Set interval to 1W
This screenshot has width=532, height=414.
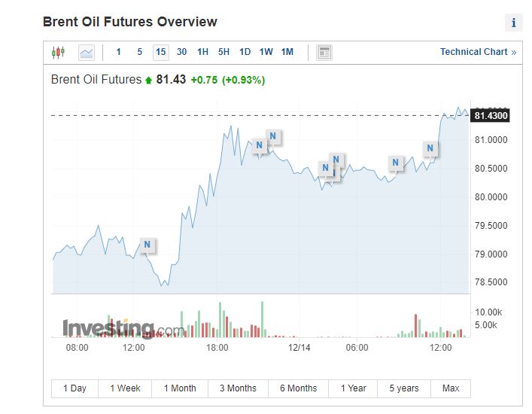pyautogui.click(x=266, y=52)
